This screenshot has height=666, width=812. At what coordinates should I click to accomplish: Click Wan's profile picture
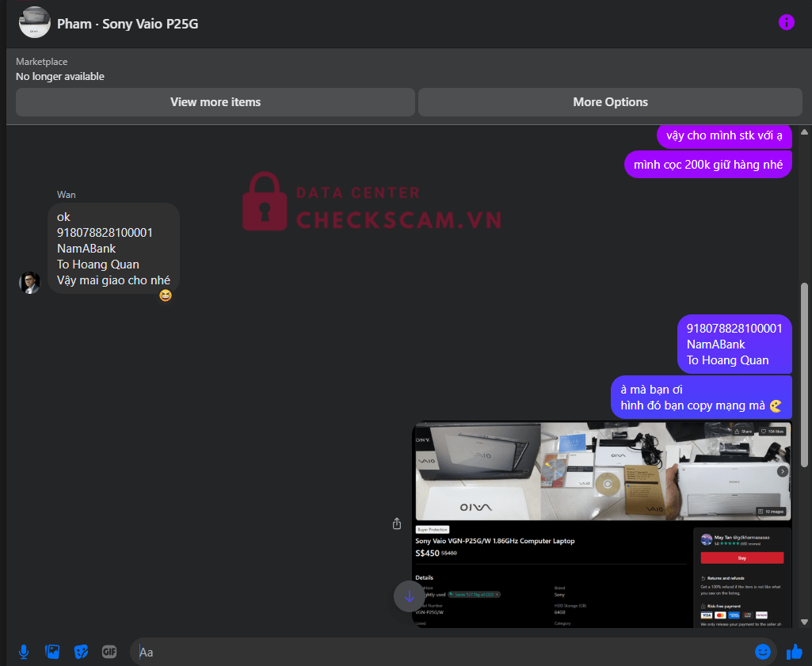click(x=29, y=283)
